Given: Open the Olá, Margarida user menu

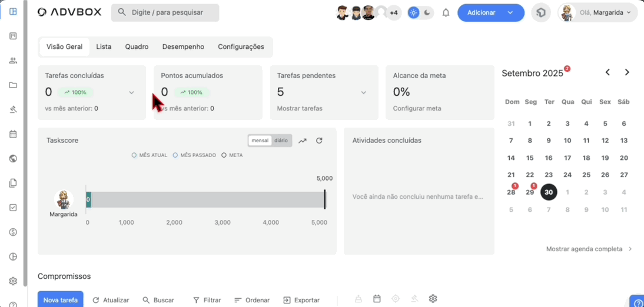Looking at the screenshot, I should [x=597, y=12].
